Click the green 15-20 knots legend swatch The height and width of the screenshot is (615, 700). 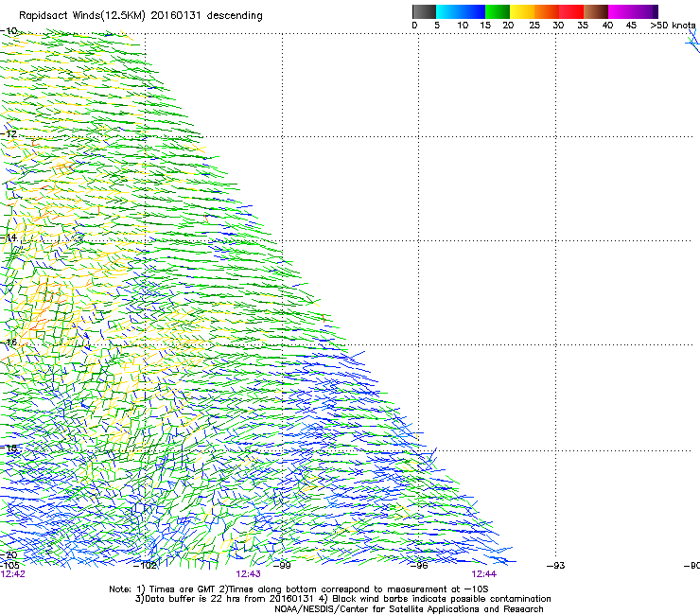498,11
